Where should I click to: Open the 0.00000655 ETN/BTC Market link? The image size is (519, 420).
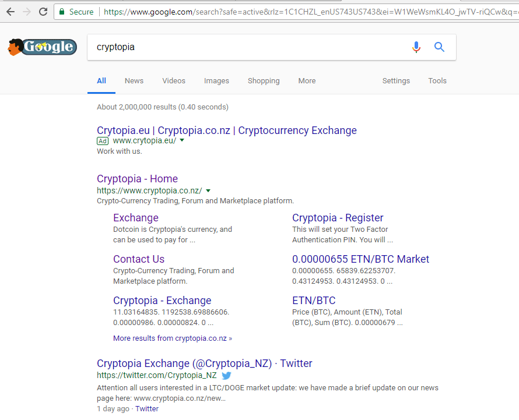click(360, 259)
